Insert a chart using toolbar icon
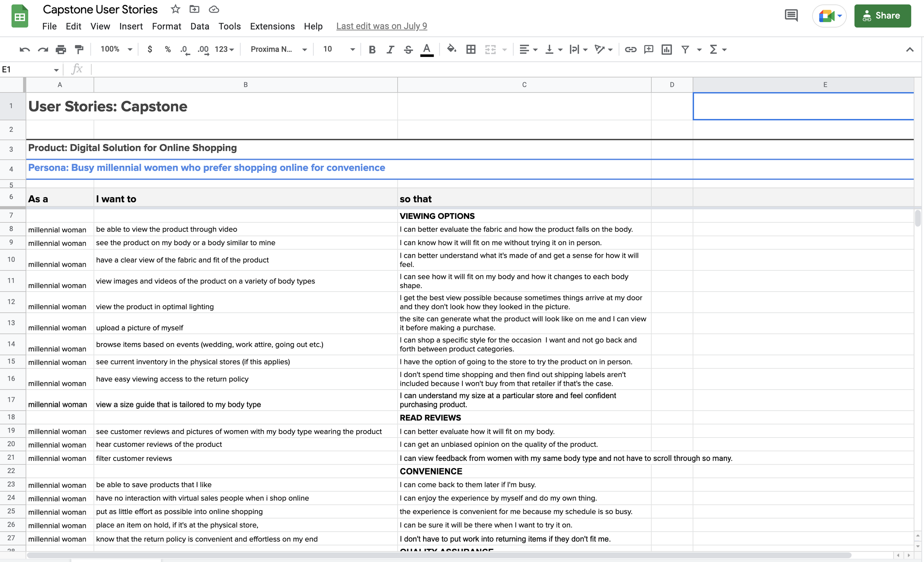Viewport: 924px width, 562px height. pyautogui.click(x=666, y=49)
